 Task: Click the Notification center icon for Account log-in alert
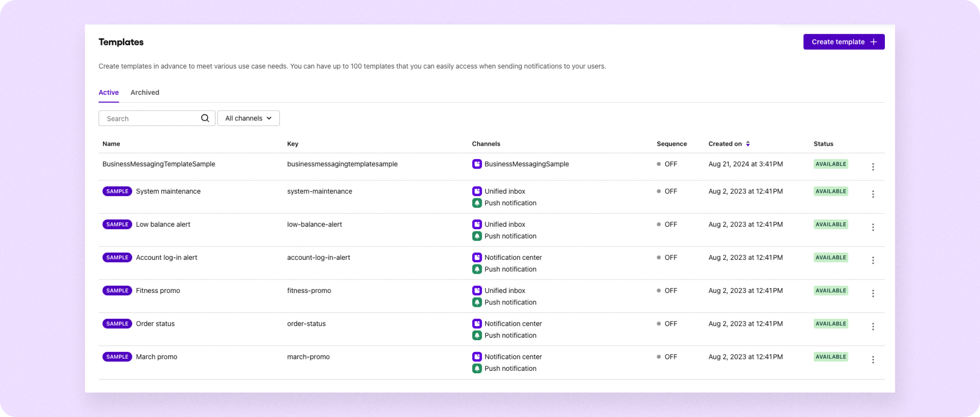(477, 257)
